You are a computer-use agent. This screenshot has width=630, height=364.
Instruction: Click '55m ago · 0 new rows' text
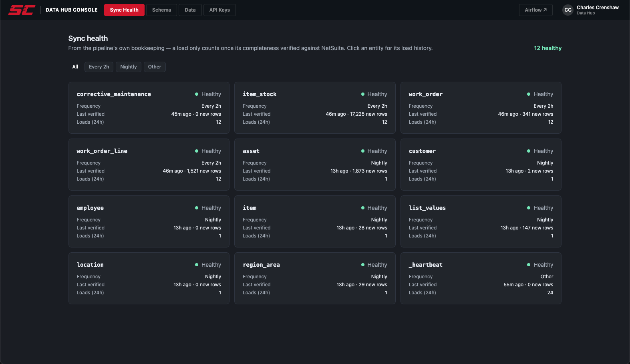point(528,285)
